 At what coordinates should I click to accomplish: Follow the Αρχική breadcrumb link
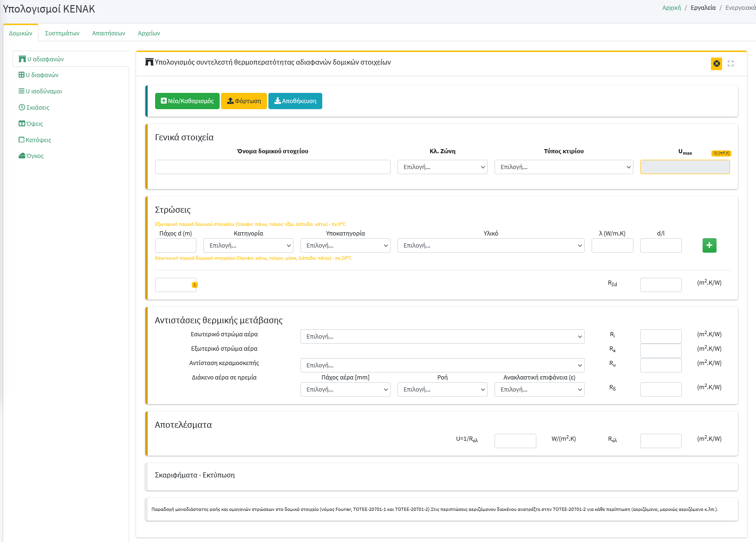[671, 8]
